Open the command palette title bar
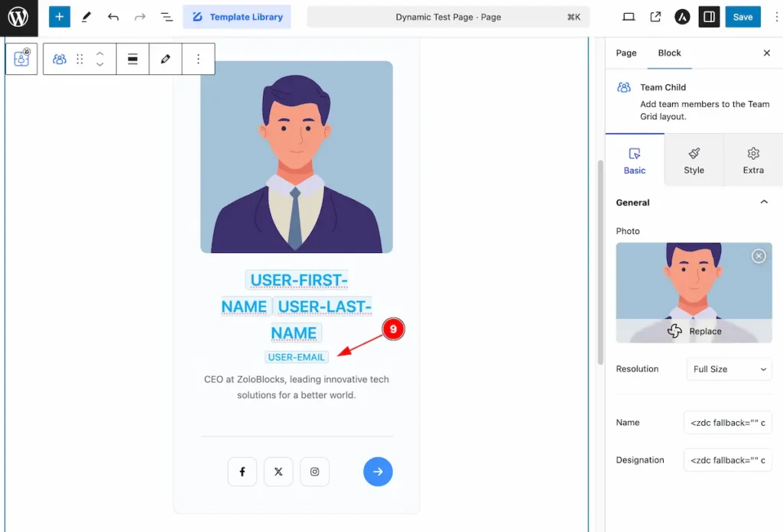Image resolution: width=783 pixels, height=532 pixels. [x=448, y=17]
